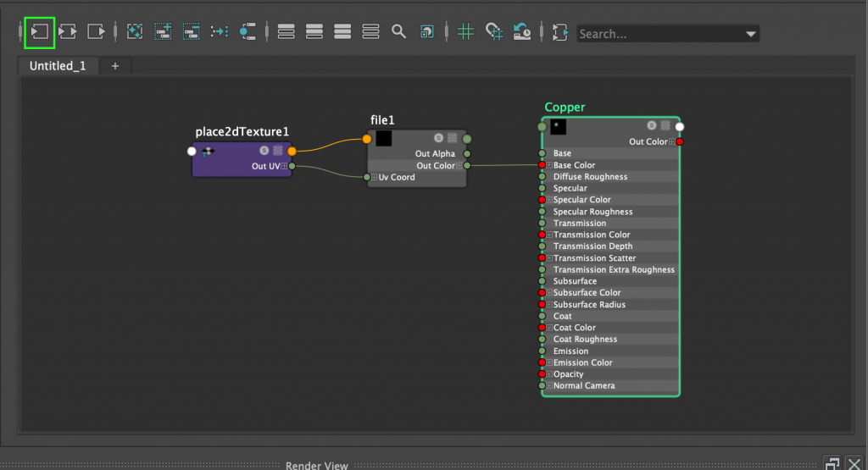
Task: Select the simple mode node view icon
Action: point(287,32)
